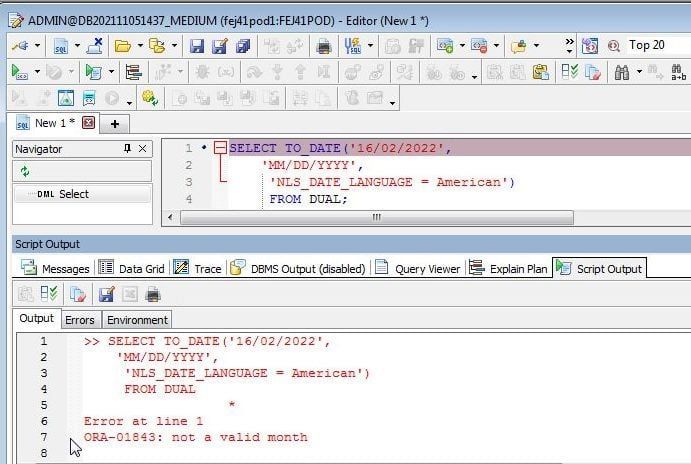Screen dimensions: 691x464
Task: Switch to the Messages tab
Action: click(x=55, y=268)
